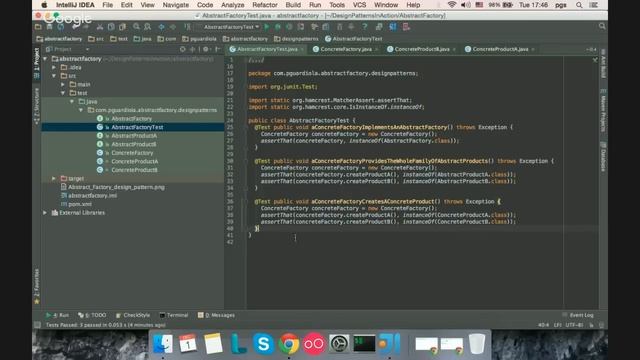Click the Copy toolbar icon

[x=111, y=27]
